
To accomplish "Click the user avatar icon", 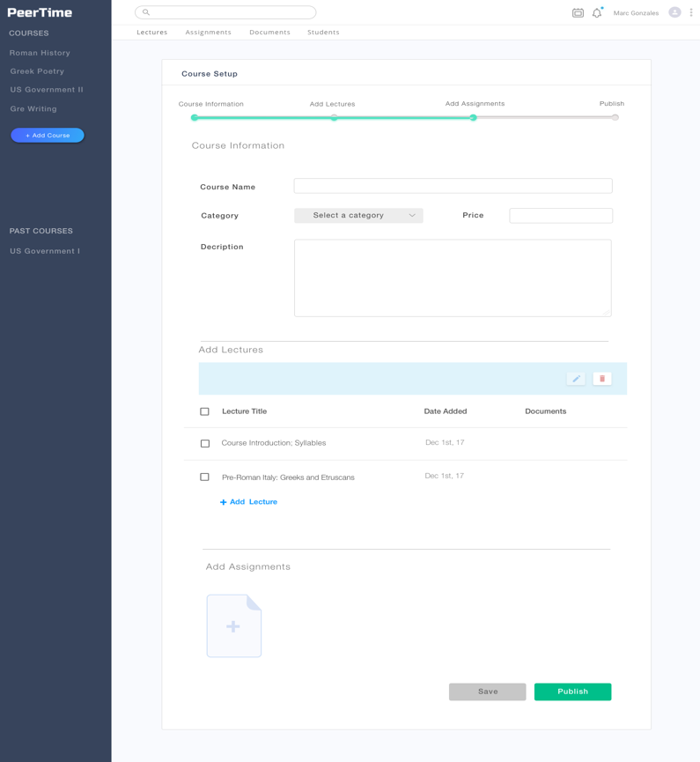I will pyautogui.click(x=674, y=12).
